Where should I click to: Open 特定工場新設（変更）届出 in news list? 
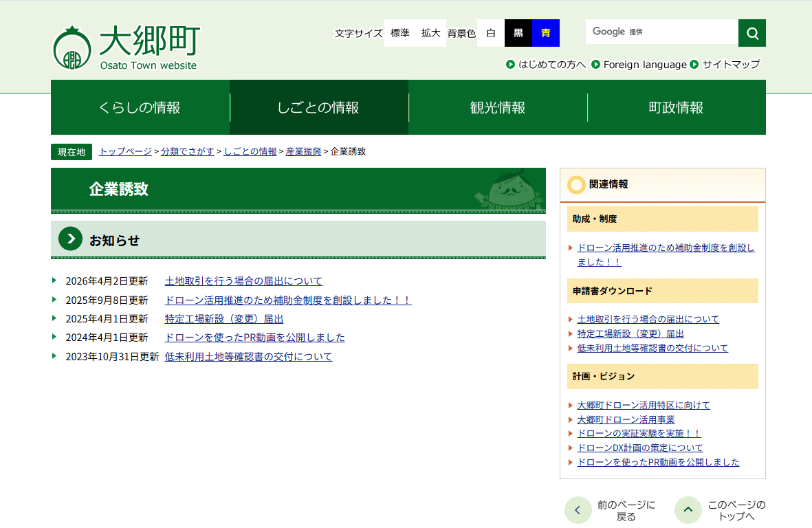click(x=223, y=319)
